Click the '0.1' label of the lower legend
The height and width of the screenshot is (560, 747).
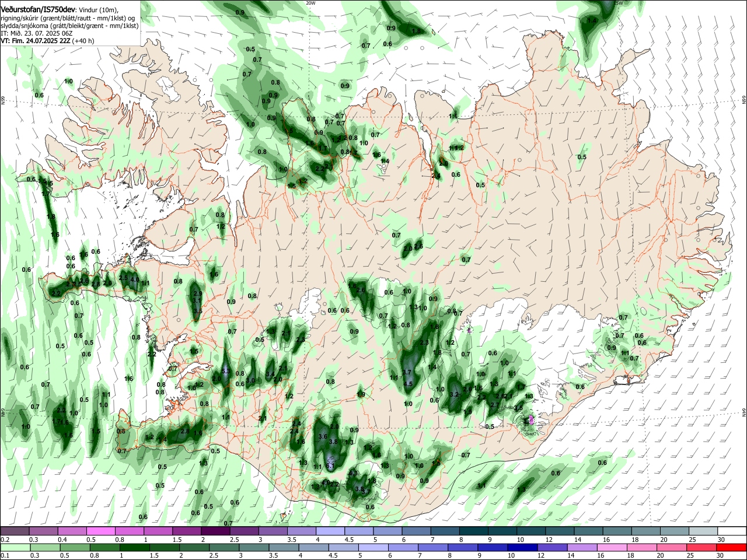click(5, 556)
